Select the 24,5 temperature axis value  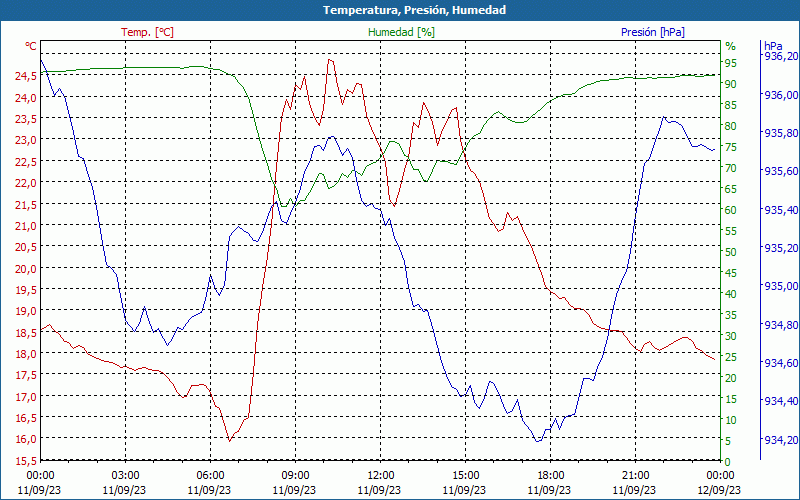tap(26, 76)
